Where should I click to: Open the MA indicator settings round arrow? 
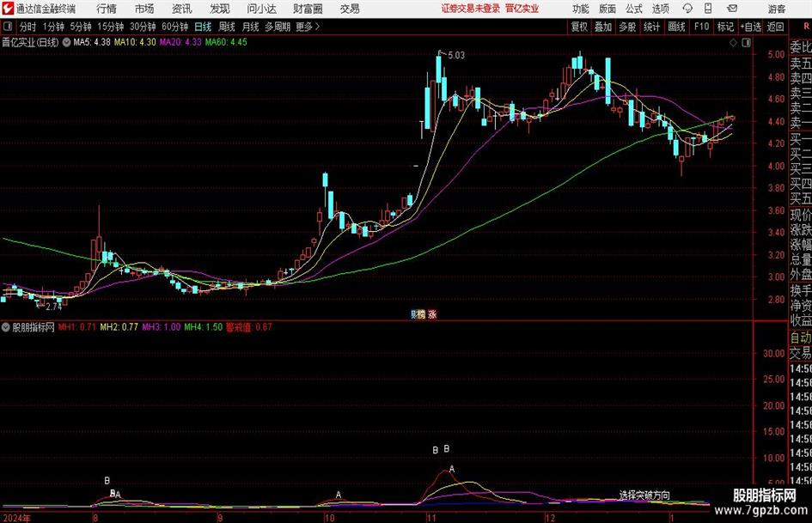(x=66, y=42)
